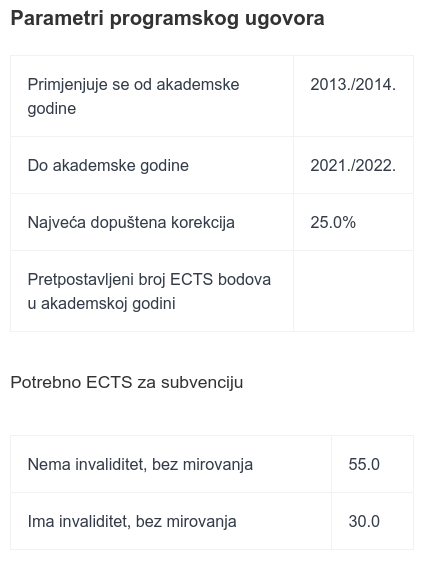The width and height of the screenshot is (426, 581).
Task: Select the Do akademske godine label
Action: pos(108,165)
